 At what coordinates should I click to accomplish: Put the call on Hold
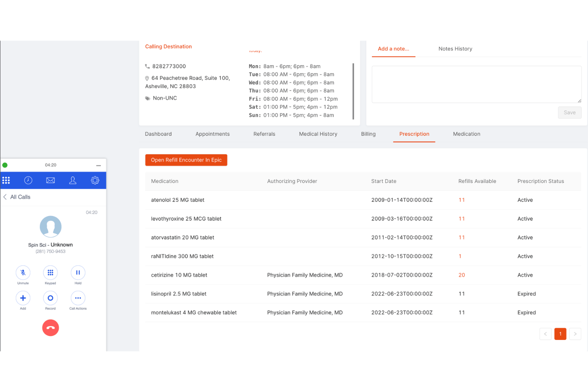point(78,273)
